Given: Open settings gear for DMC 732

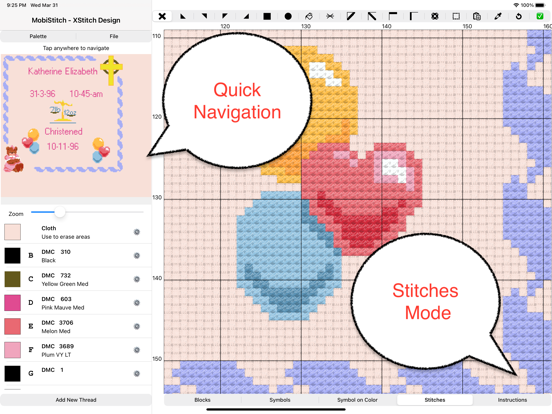Looking at the screenshot, I should 137,279.
